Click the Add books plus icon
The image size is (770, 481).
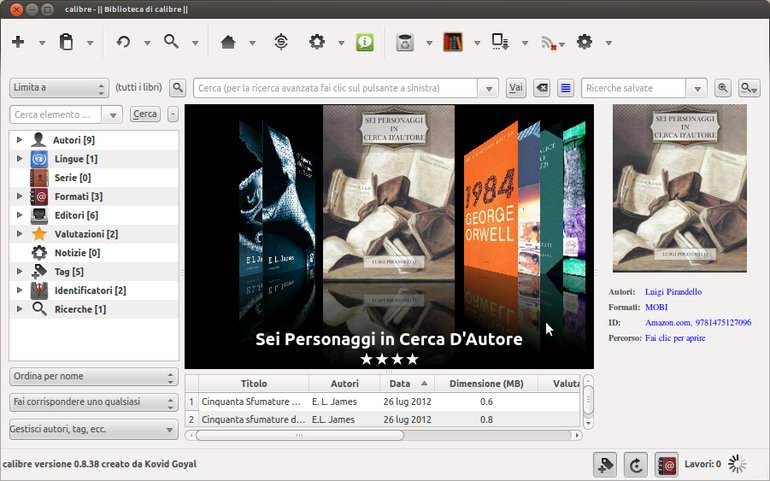18,42
